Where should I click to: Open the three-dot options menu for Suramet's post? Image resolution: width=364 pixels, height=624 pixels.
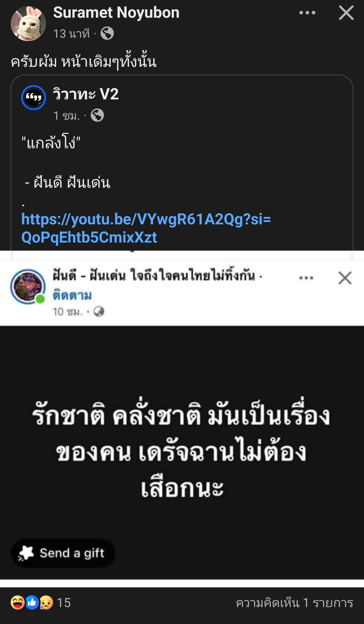pos(307,13)
